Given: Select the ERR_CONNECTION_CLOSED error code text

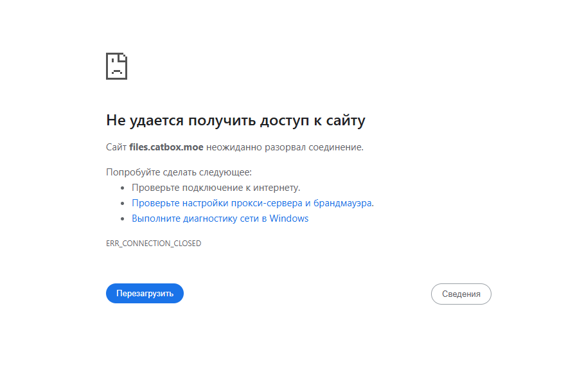Looking at the screenshot, I should click(154, 244).
